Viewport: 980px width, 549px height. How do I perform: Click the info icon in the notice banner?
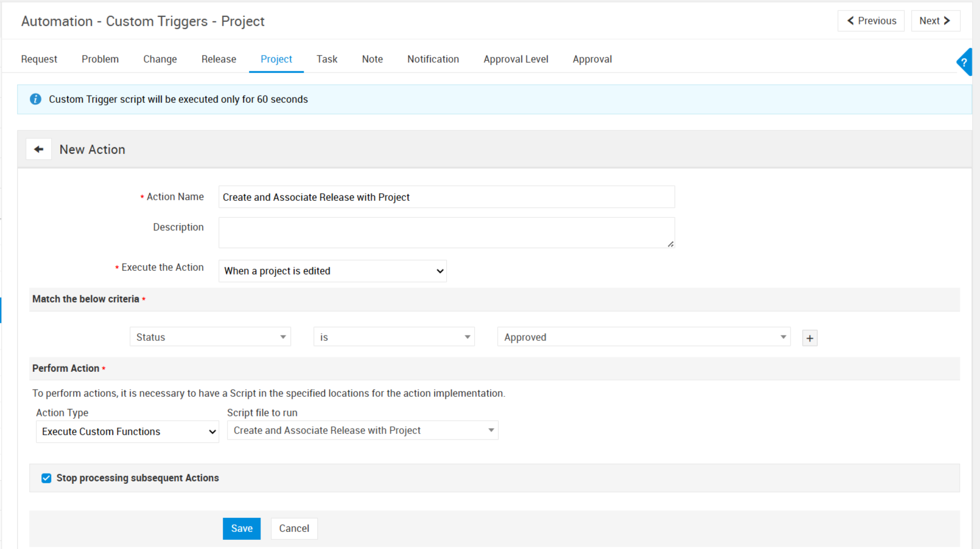click(35, 99)
